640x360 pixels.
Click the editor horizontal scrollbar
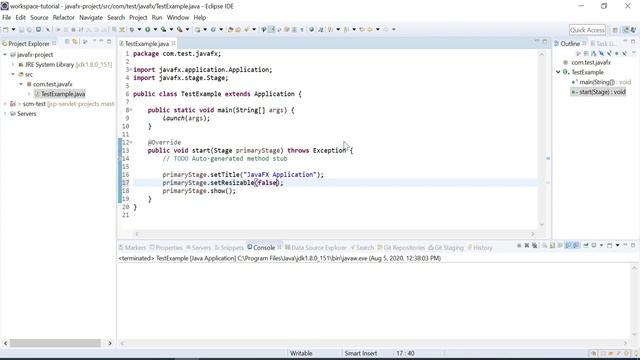[334, 234]
